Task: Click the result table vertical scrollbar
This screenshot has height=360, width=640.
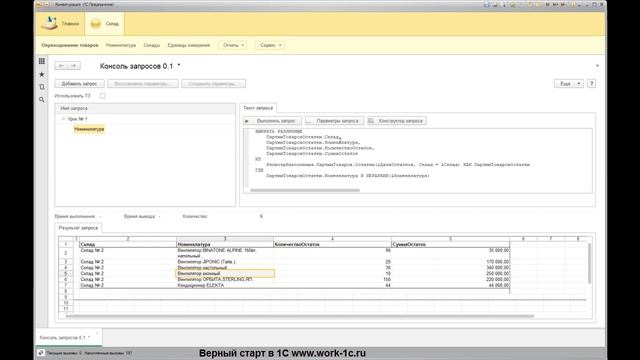Action: pos(589,263)
